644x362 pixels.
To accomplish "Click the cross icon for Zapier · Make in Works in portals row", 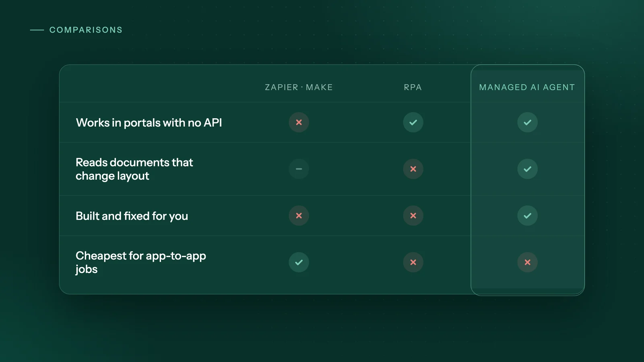I will pyautogui.click(x=299, y=122).
